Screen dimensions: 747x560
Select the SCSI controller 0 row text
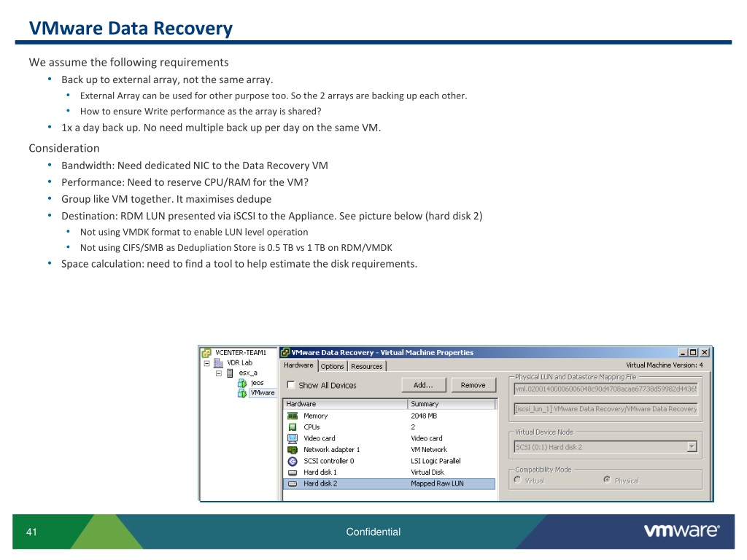329,461
